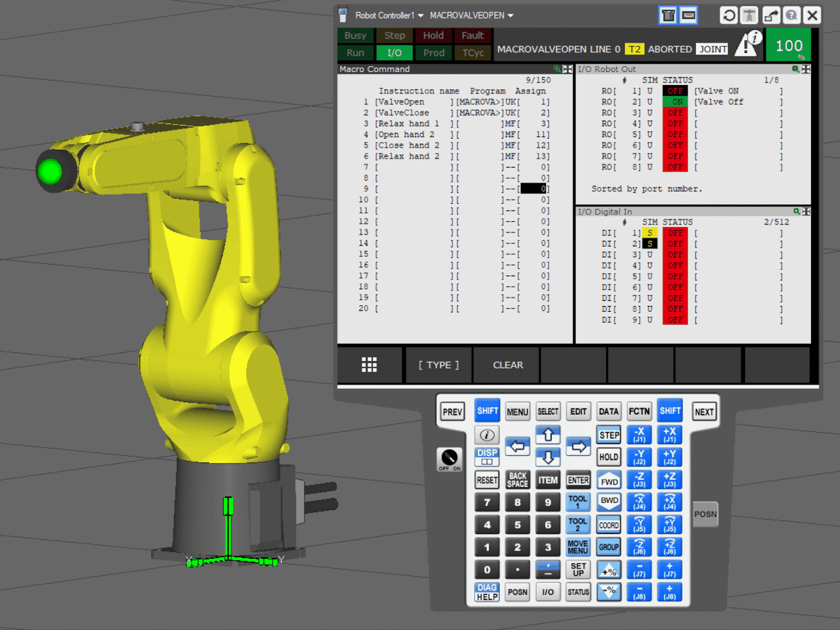Viewport: 840px width, 630px height.
Task: Toggle DI[1] simulated S flag
Action: pyautogui.click(x=649, y=233)
